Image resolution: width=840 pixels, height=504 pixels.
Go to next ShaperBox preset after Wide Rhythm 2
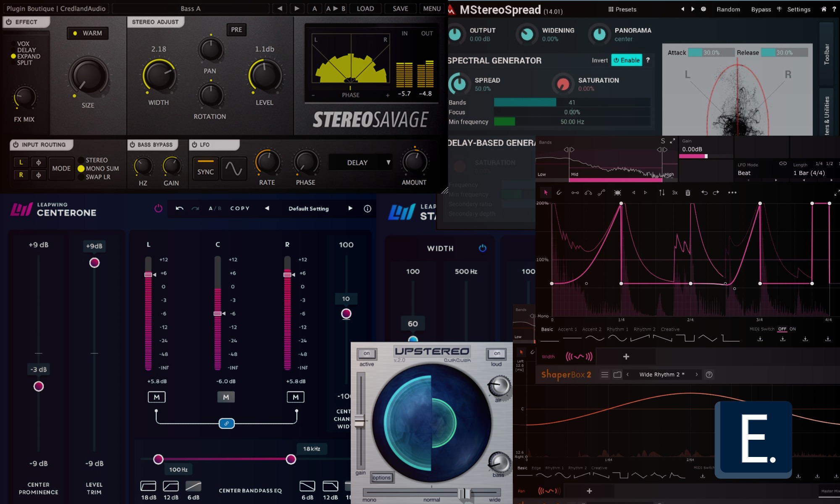(696, 375)
